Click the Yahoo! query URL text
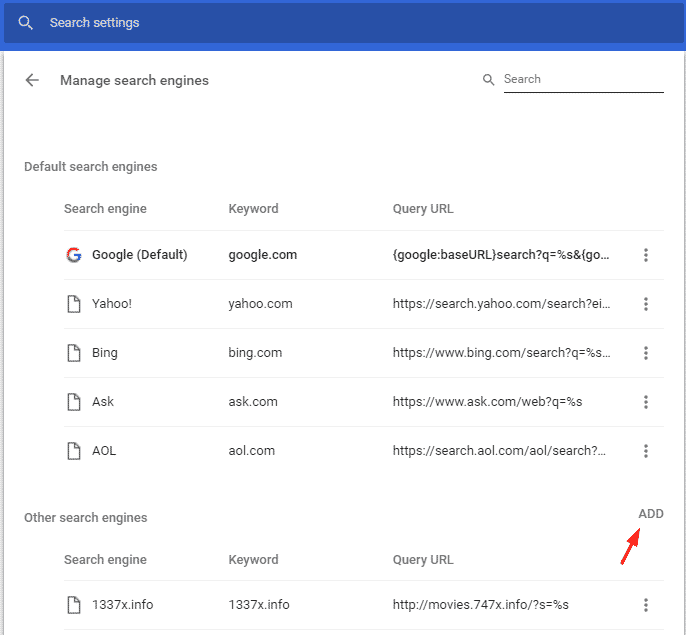Viewport: 686px width, 635px height. (x=501, y=304)
